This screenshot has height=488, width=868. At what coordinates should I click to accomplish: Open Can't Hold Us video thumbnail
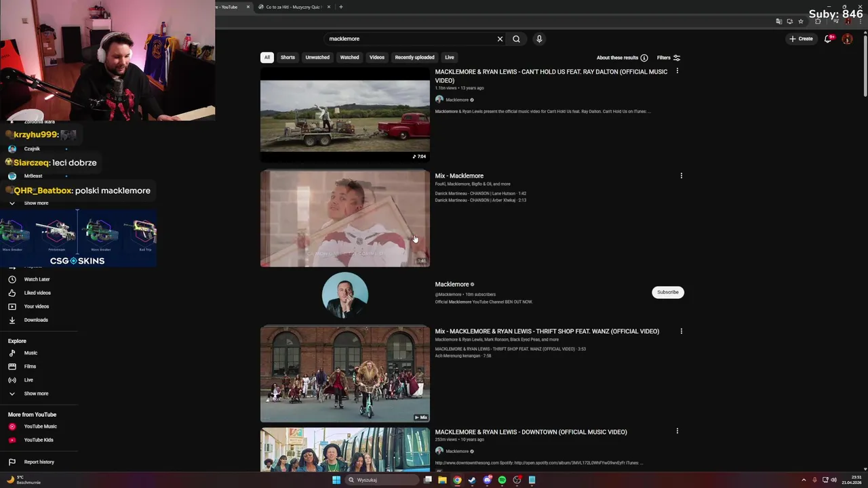[344, 115]
